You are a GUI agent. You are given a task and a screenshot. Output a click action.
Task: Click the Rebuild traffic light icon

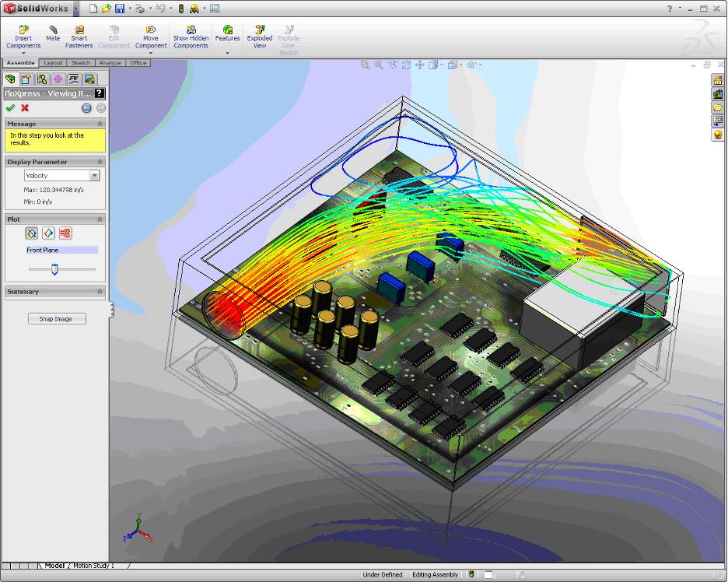point(181,9)
